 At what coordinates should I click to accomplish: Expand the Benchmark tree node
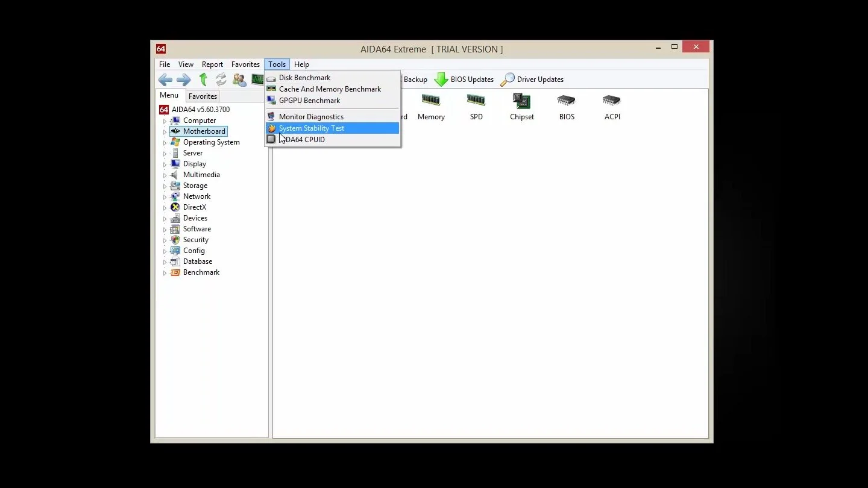coord(165,272)
